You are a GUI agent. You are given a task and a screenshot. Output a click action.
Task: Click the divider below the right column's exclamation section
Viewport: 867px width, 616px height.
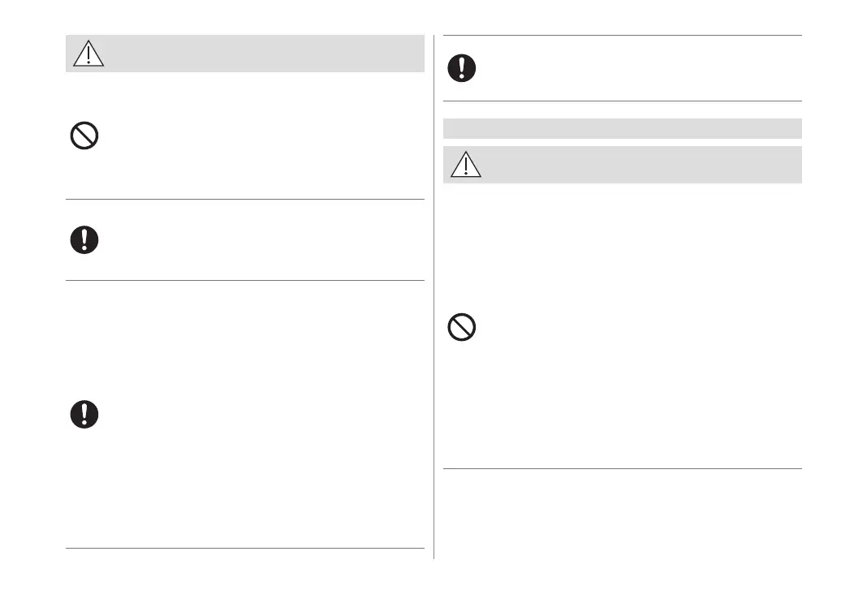(622, 101)
